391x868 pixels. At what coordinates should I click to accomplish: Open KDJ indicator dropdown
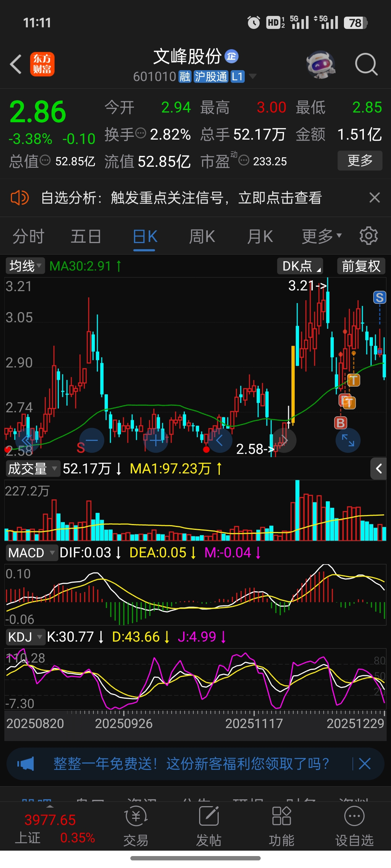pos(25,637)
